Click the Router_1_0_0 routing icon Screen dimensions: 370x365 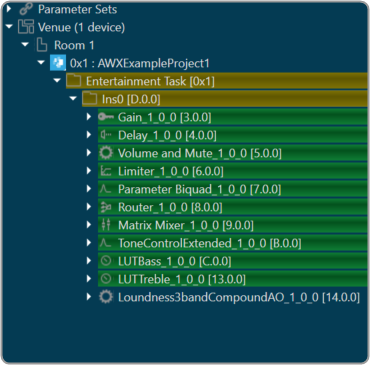click(x=106, y=207)
